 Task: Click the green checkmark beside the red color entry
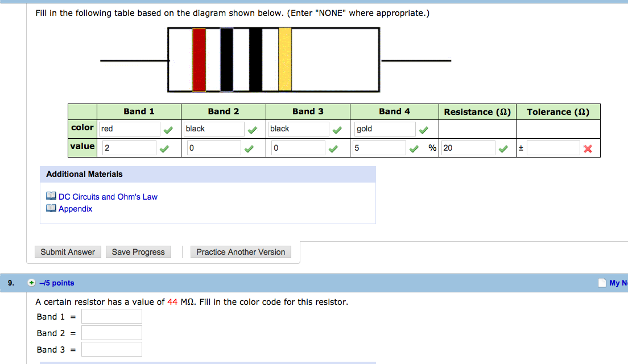[x=168, y=129]
